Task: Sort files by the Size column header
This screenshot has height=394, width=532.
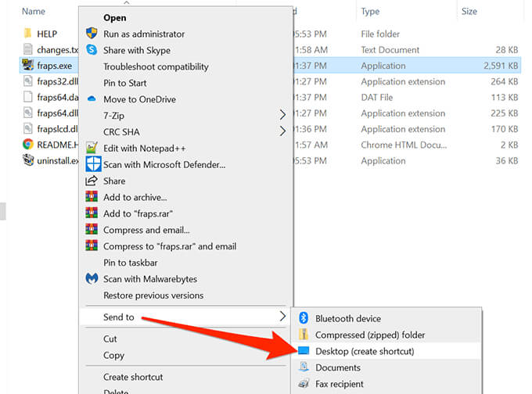Action: point(469,12)
